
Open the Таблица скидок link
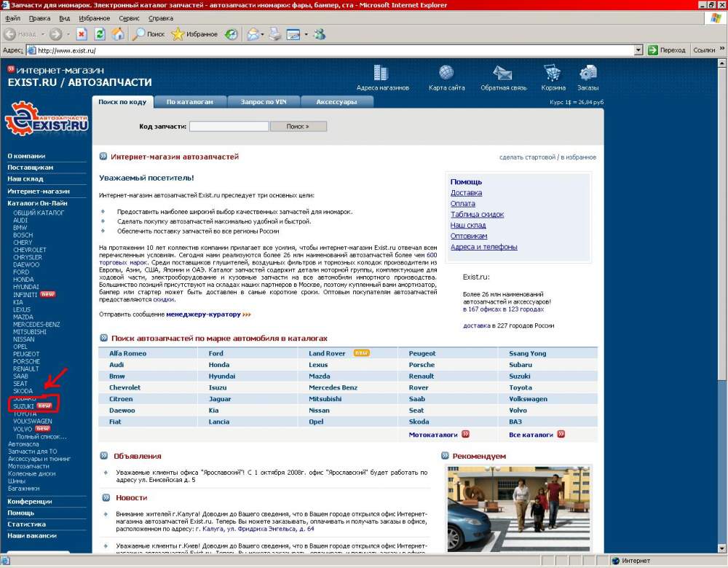477,214
